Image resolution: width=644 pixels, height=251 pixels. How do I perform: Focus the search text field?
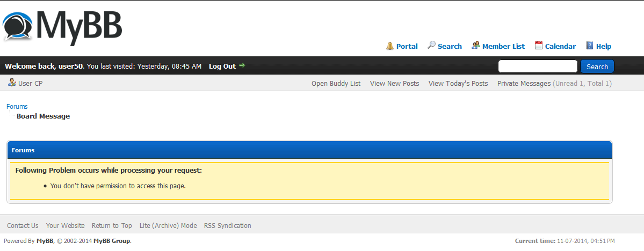coord(538,67)
